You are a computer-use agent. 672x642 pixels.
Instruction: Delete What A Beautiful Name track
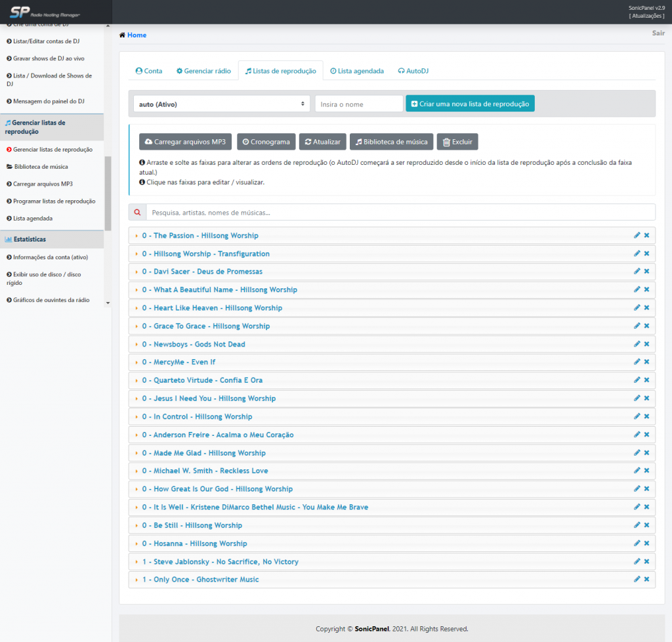646,289
